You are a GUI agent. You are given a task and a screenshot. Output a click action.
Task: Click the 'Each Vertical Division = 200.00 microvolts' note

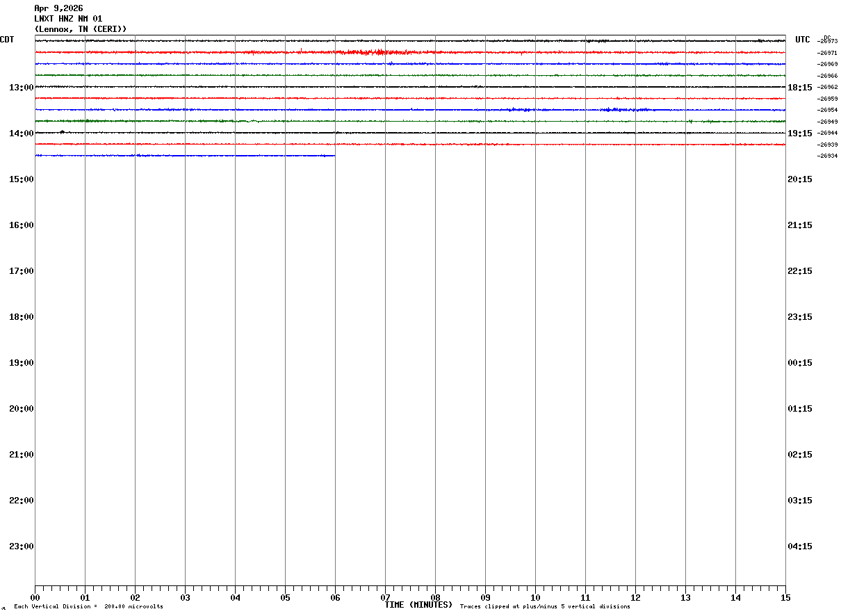click(x=88, y=607)
